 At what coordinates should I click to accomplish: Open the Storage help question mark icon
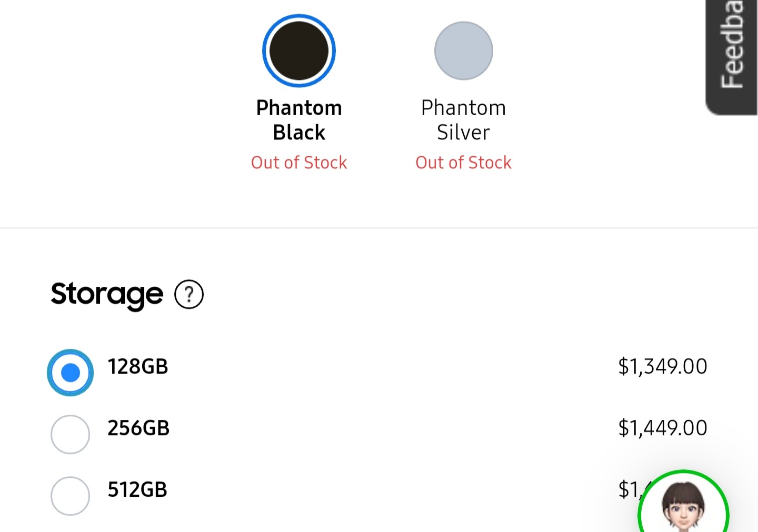(x=189, y=294)
